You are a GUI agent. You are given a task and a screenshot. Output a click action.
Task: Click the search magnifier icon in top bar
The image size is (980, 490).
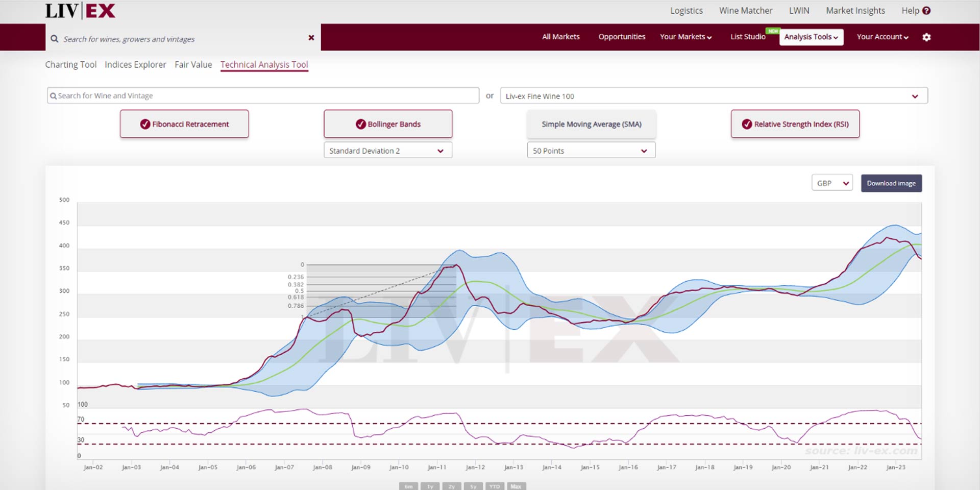pos(54,39)
